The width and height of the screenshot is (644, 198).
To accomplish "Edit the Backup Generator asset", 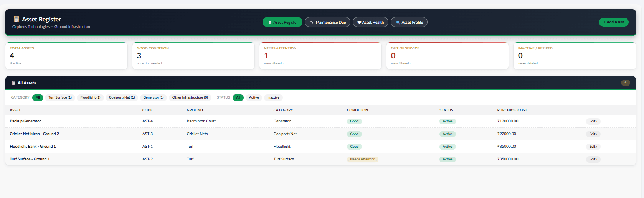I will pyautogui.click(x=593, y=121).
